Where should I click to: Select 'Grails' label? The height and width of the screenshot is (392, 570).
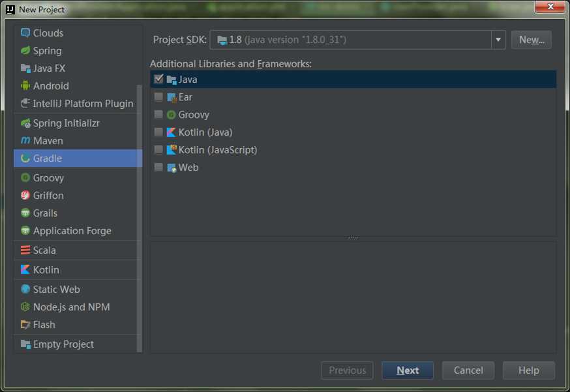[45, 213]
